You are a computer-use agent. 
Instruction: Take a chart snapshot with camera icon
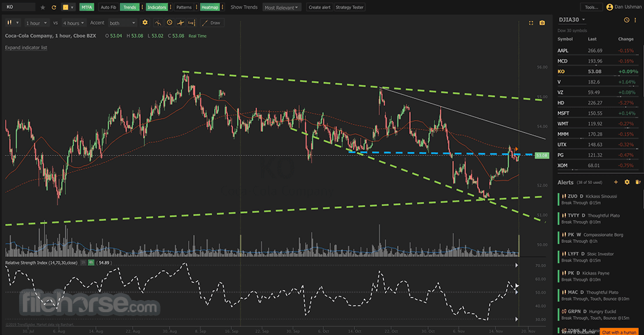(x=542, y=23)
